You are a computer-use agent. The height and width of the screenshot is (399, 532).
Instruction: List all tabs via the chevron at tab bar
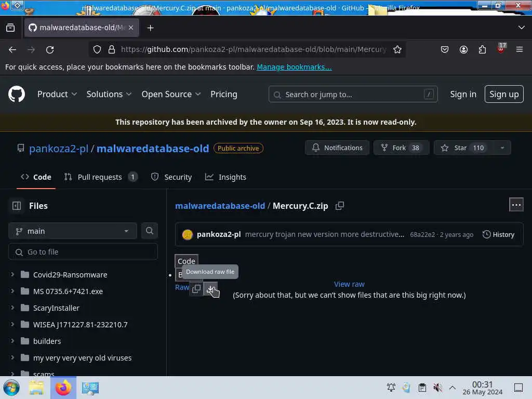[522, 28]
